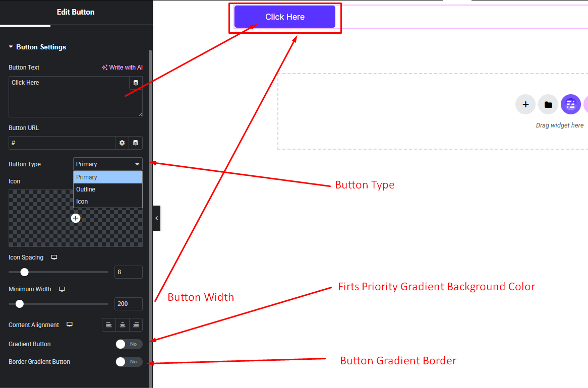Click the Click Here button in the preview
588x388 pixels.
[285, 17]
